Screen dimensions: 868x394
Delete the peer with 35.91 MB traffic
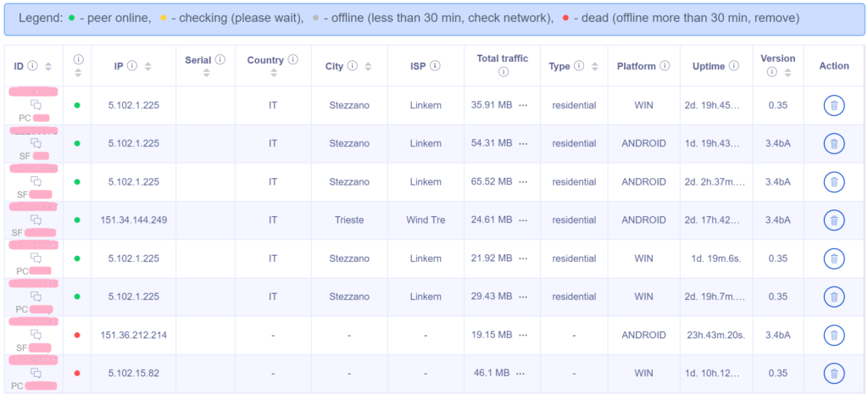coord(833,105)
